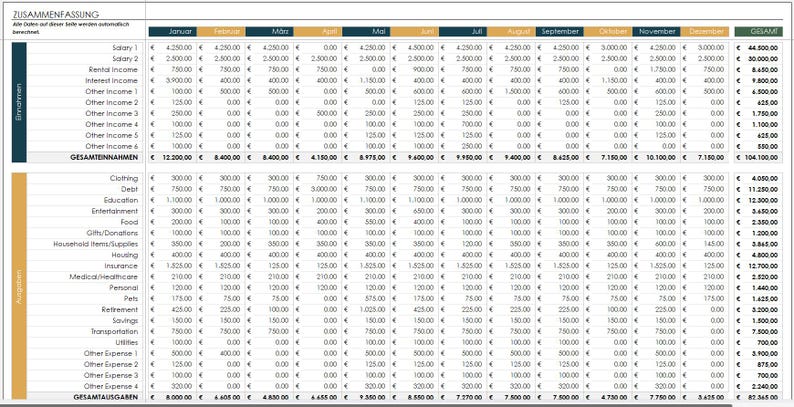
Task: Select the April column header
Action: (x=318, y=31)
